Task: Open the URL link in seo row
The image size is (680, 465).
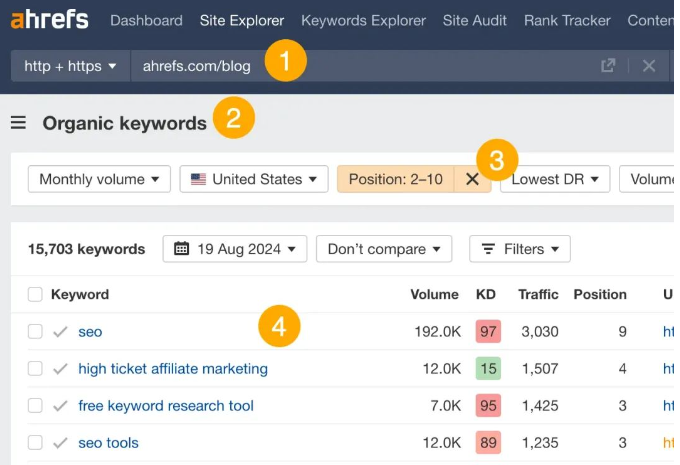Action: point(668,332)
